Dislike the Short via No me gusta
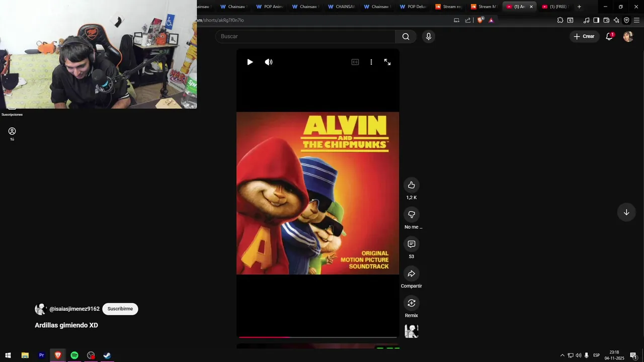The width and height of the screenshot is (644, 362). [x=412, y=215]
